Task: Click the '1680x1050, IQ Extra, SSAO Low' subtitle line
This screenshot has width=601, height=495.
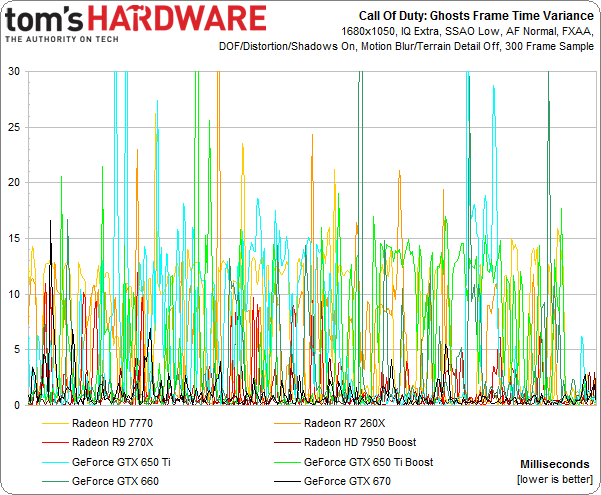Action: (x=467, y=31)
